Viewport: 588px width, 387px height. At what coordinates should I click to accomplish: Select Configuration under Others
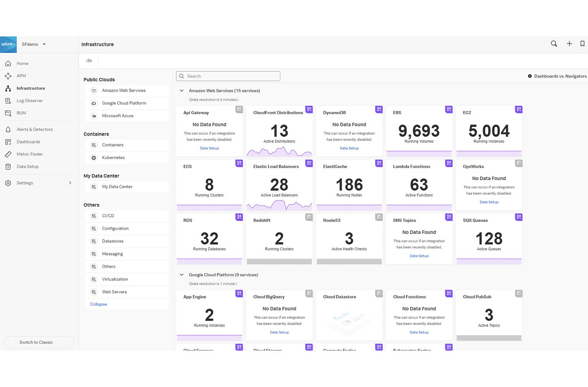pyautogui.click(x=126, y=229)
